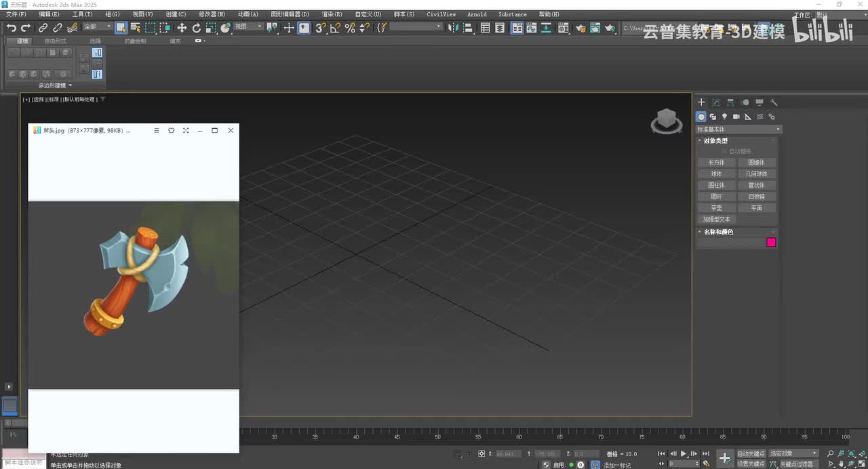Select the Move tool
Viewport: 868px width, 469px height.
(182, 28)
